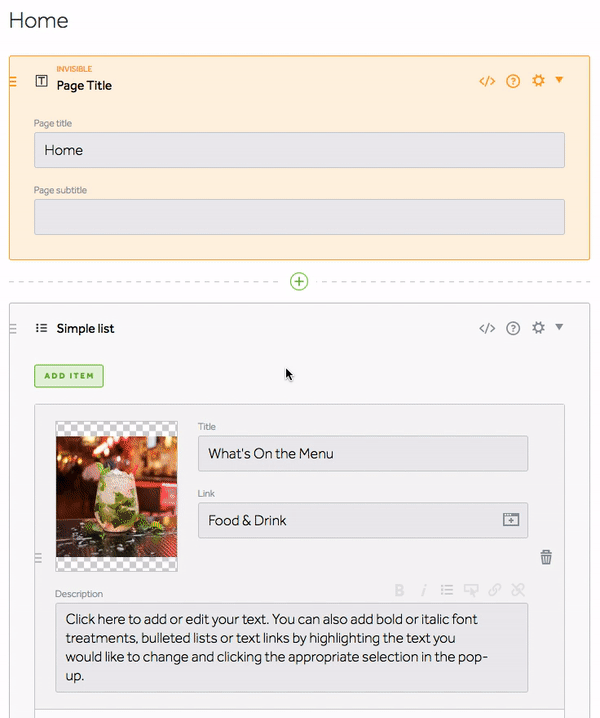The height and width of the screenshot is (718, 600).
Task: Focus the Page subtitle field
Action: coord(299,217)
